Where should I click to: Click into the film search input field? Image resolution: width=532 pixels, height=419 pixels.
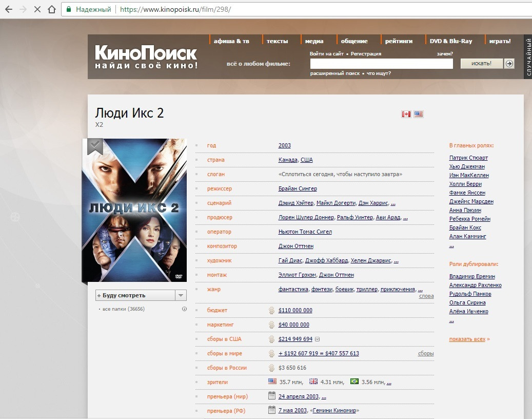(381, 64)
